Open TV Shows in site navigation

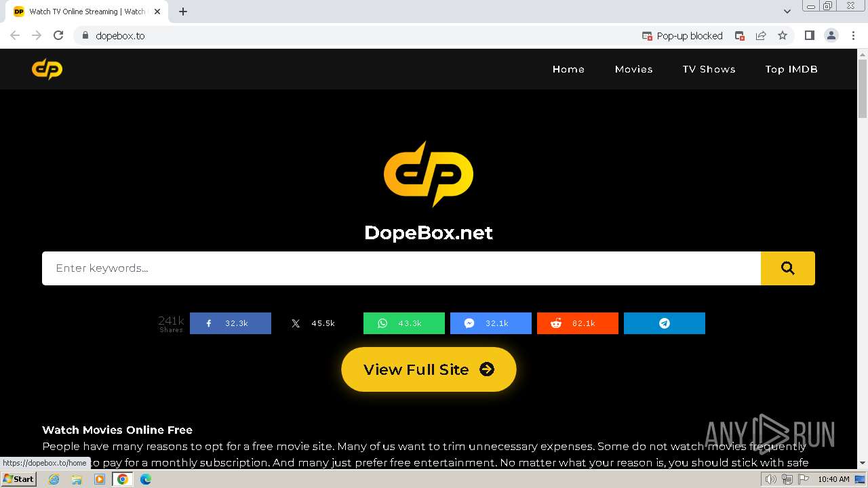(709, 69)
